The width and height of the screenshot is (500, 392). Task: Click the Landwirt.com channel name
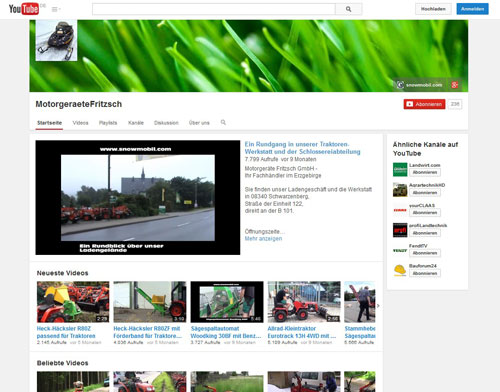425,165
